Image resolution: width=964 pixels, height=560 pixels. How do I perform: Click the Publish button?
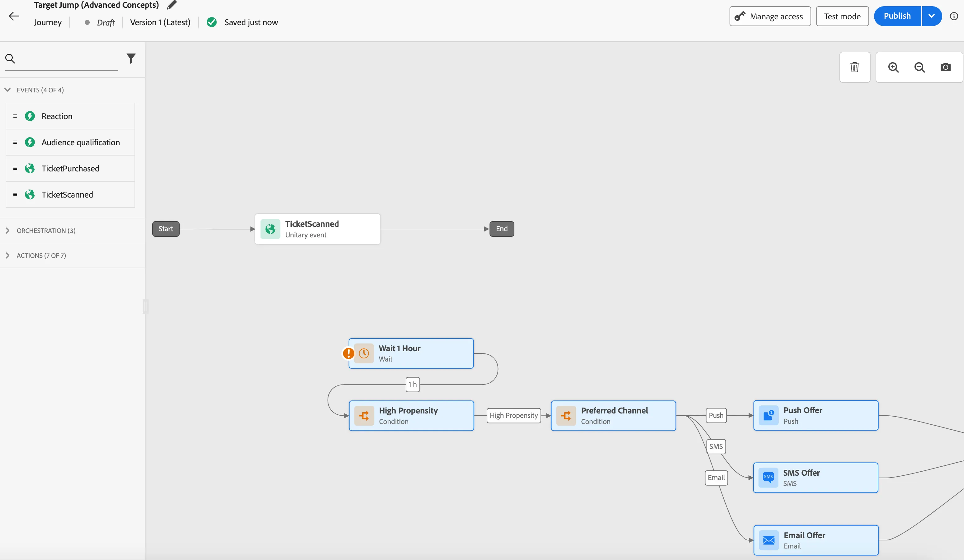[897, 16]
